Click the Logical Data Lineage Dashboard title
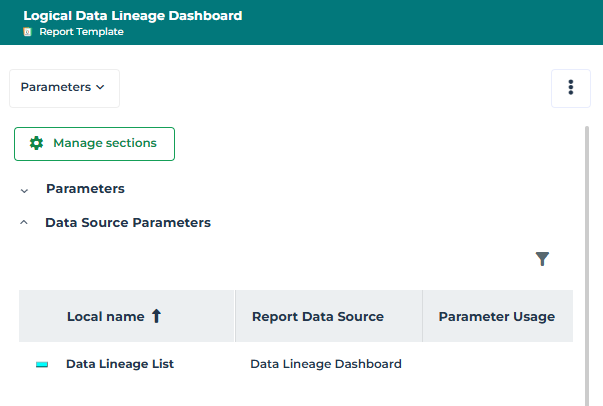The width and height of the screenshot is (603, 406). (132, 16)
